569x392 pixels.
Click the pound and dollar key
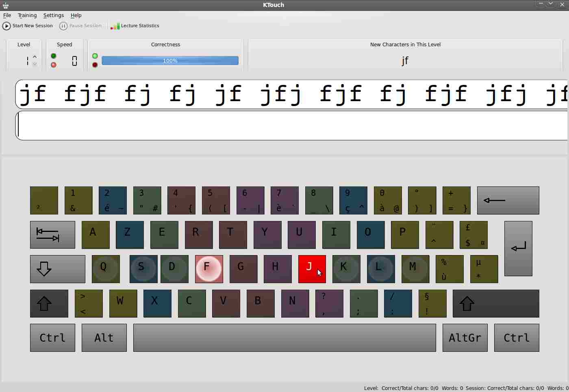coord(473,235)
